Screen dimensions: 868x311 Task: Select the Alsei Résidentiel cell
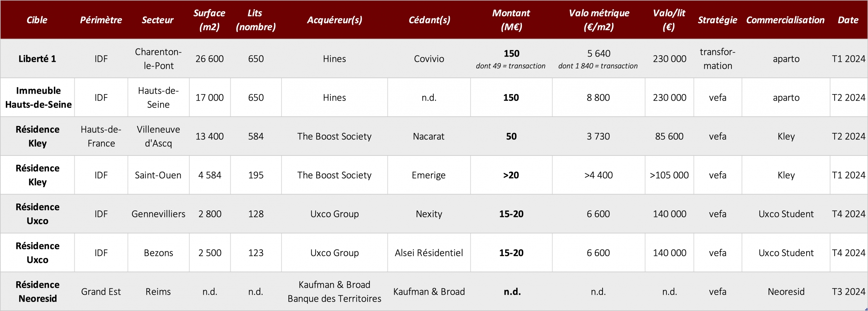pyautogui.click(x=429, y=253)
